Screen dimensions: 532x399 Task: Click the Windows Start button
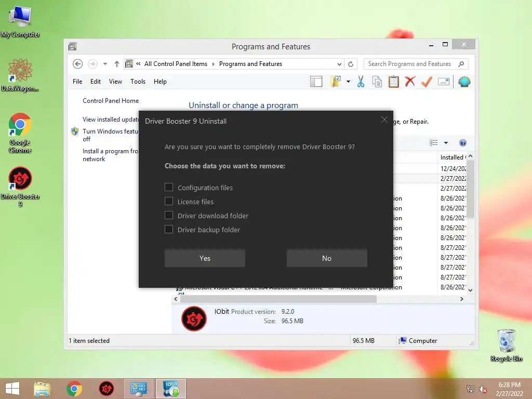(x=13, y=389)
